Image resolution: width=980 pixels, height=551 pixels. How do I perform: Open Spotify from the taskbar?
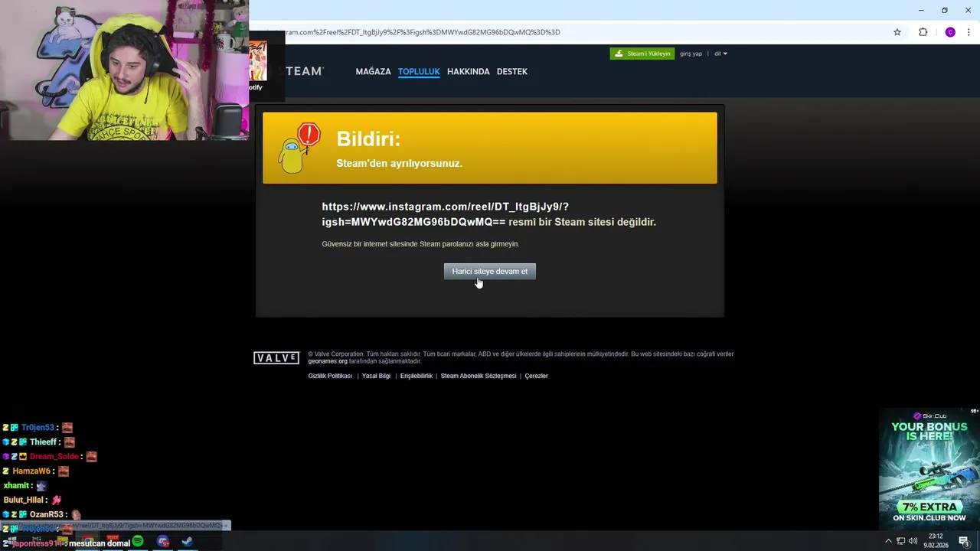click(x=138, y=541)
